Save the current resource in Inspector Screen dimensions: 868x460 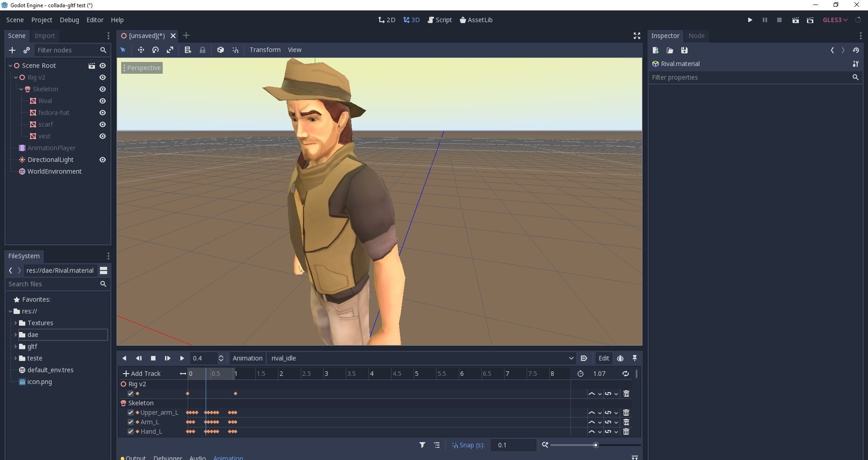pos(684,50)
